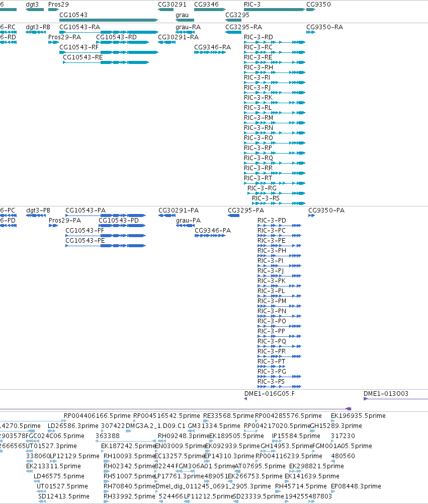
Task: Select EST EP08448.3prime
Action: pyautogui.click(x=333, y=491)
